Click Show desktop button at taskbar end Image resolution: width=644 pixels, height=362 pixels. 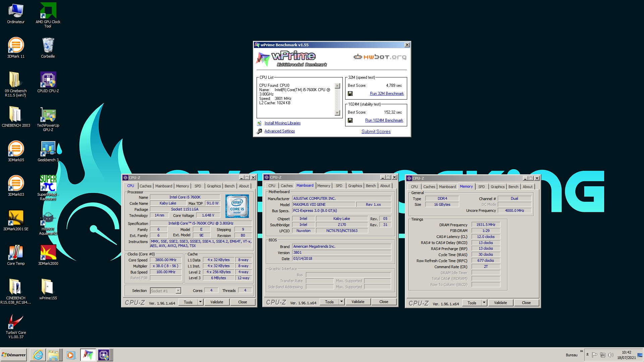640,355
